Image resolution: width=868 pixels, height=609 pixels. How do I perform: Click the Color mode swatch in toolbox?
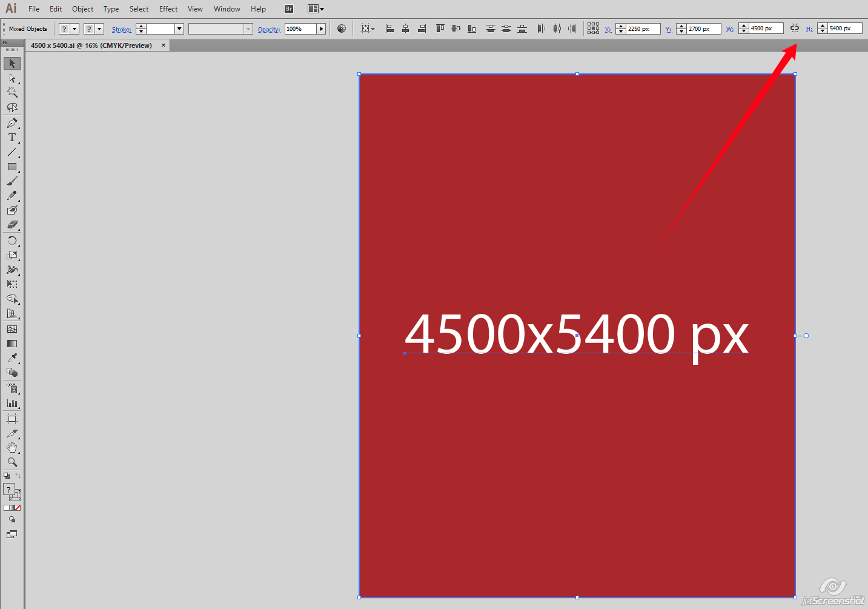click(x=7, y=508)
